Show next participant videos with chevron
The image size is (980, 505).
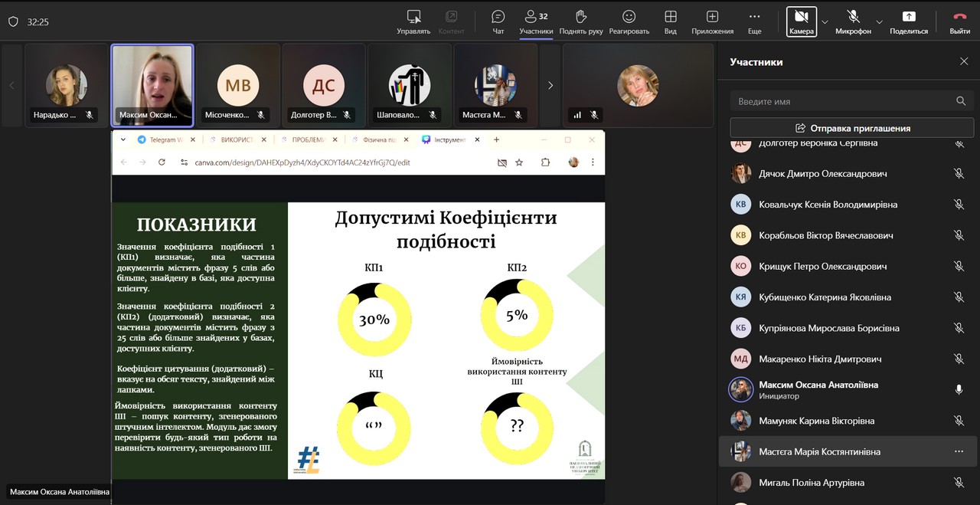(550, 85)
